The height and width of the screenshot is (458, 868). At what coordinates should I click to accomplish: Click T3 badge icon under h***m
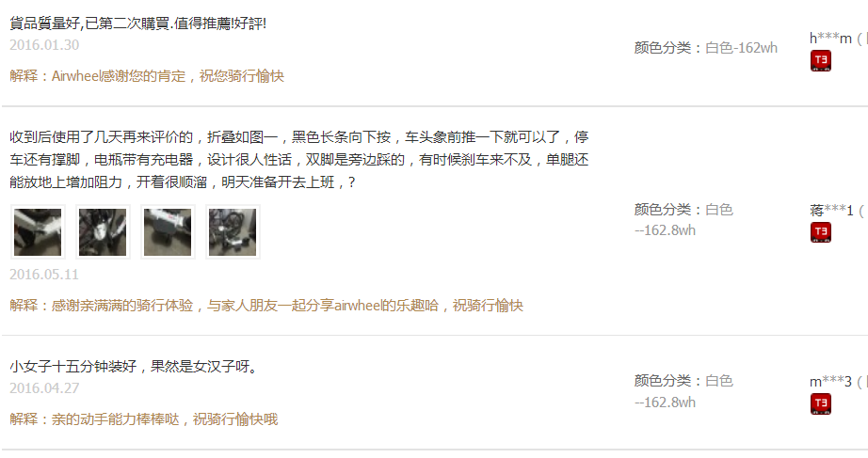click(x=821, y=61)
